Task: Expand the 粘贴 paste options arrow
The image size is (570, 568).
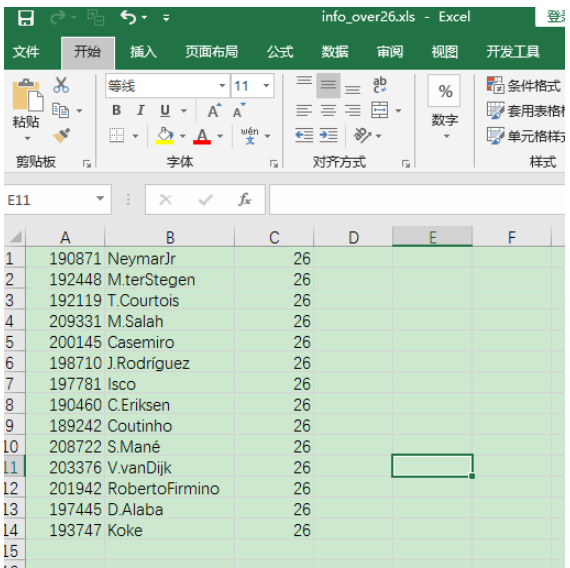Action: [28, 139]
